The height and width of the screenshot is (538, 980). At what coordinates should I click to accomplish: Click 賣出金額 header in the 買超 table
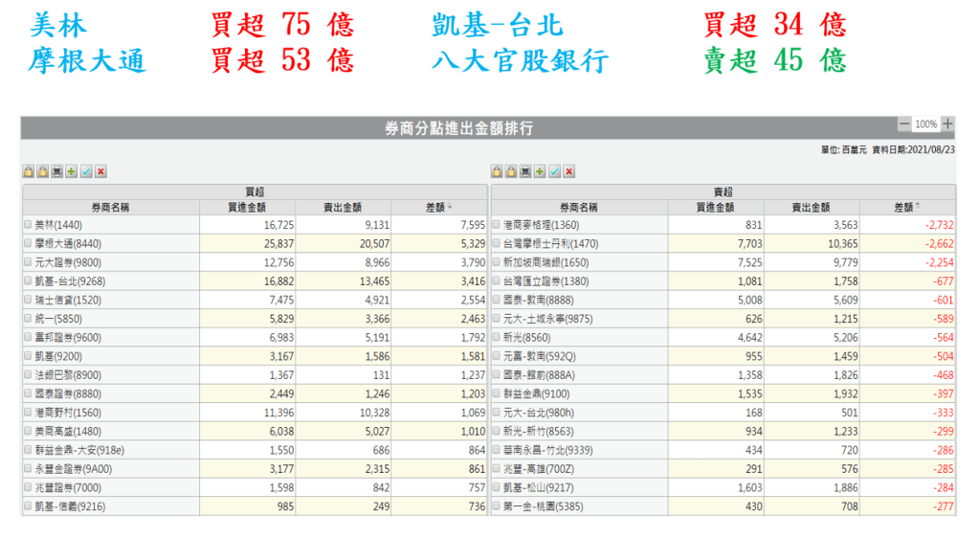click(343, 207)
